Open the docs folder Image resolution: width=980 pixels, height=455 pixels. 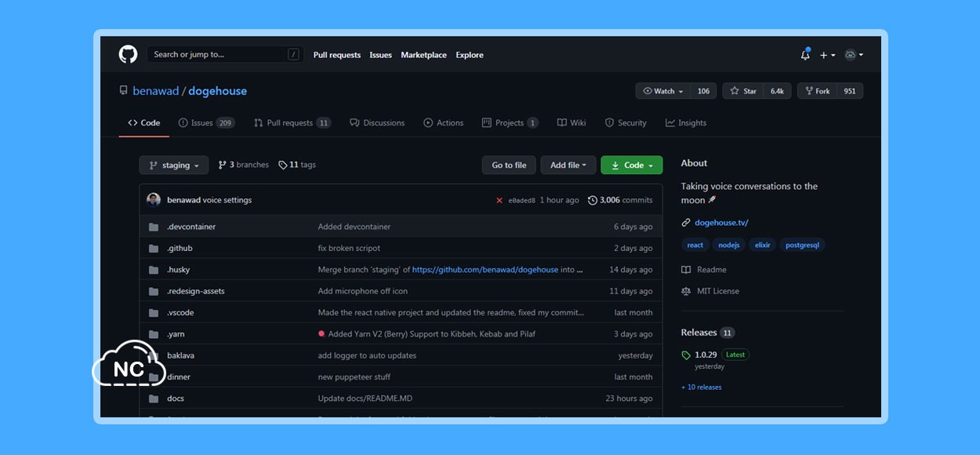[x=176, y=399]
